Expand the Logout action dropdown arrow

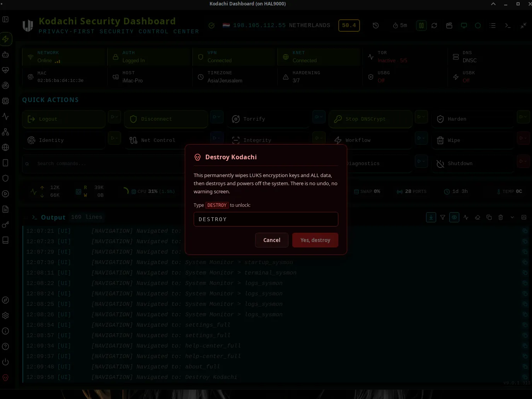114,117
